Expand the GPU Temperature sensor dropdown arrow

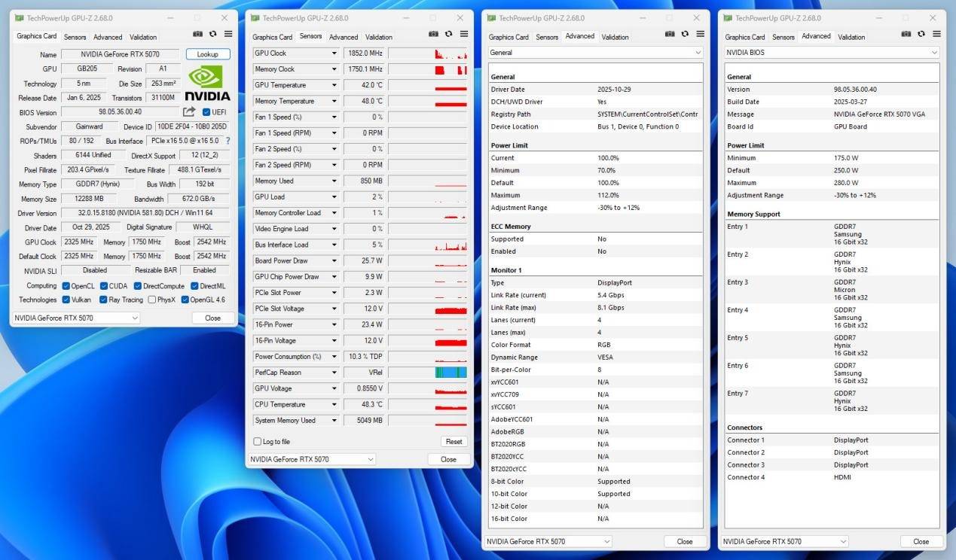click(334, 85)
